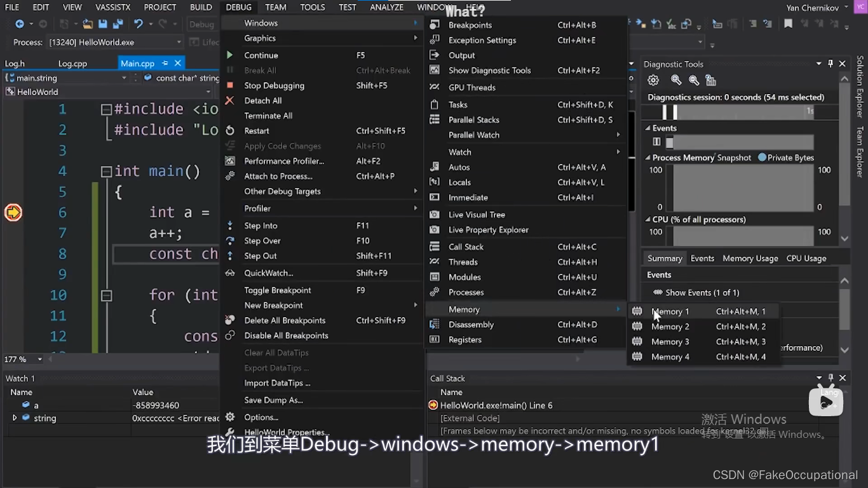The image size is (868, 488).
Task: Click the Breakpoints icon in the Windows submenu
Action: (434, 25)
